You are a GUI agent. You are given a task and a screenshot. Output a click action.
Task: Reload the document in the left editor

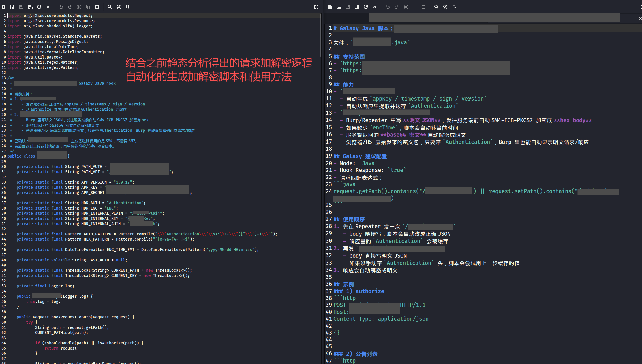[x=39, y=7]
